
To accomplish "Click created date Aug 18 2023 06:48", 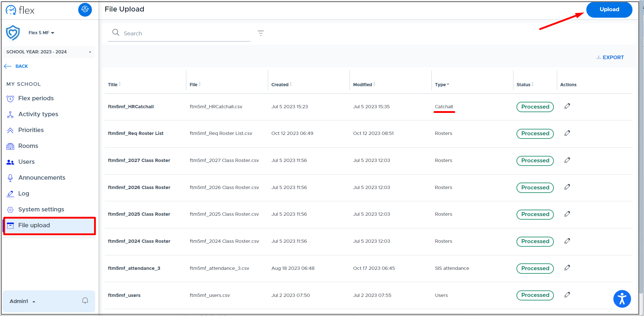I will (293, 268).
